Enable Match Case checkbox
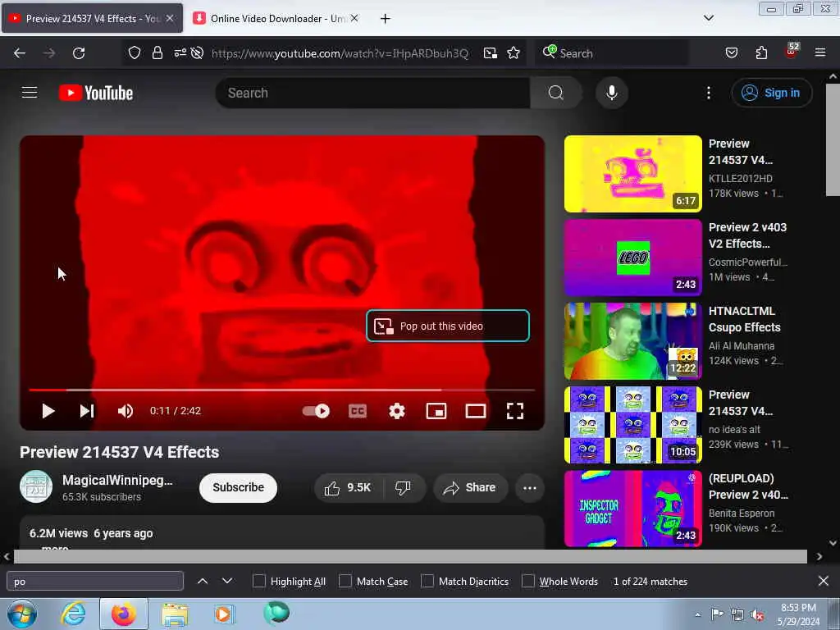840x630 pixels. coord(345,581)
